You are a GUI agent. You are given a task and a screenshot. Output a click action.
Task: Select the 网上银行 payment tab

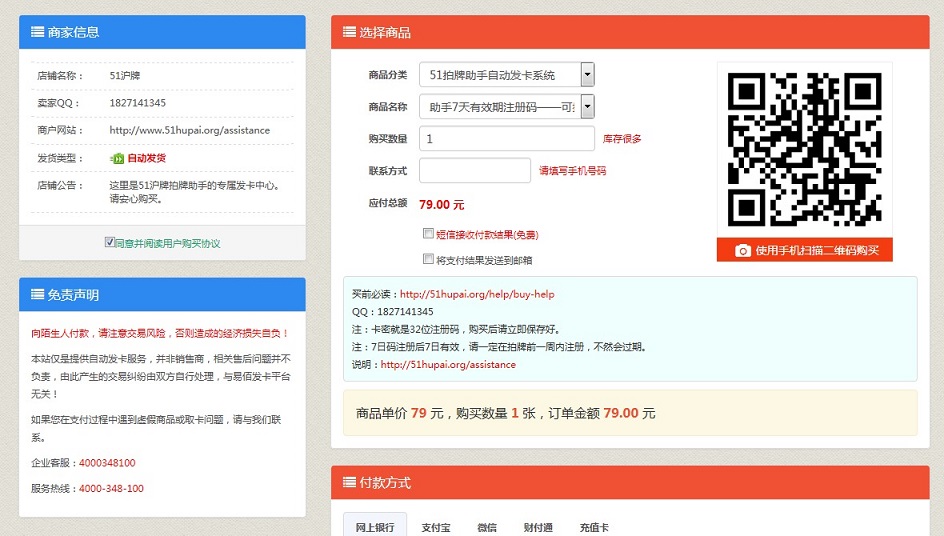point(374,527)
